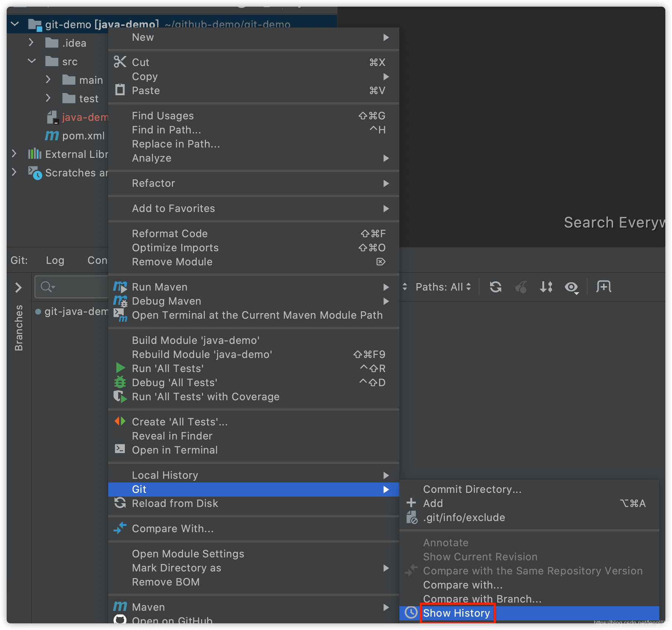Expand External Libraries node
Viewport: 672px width, 630px height.
(14, 154)
